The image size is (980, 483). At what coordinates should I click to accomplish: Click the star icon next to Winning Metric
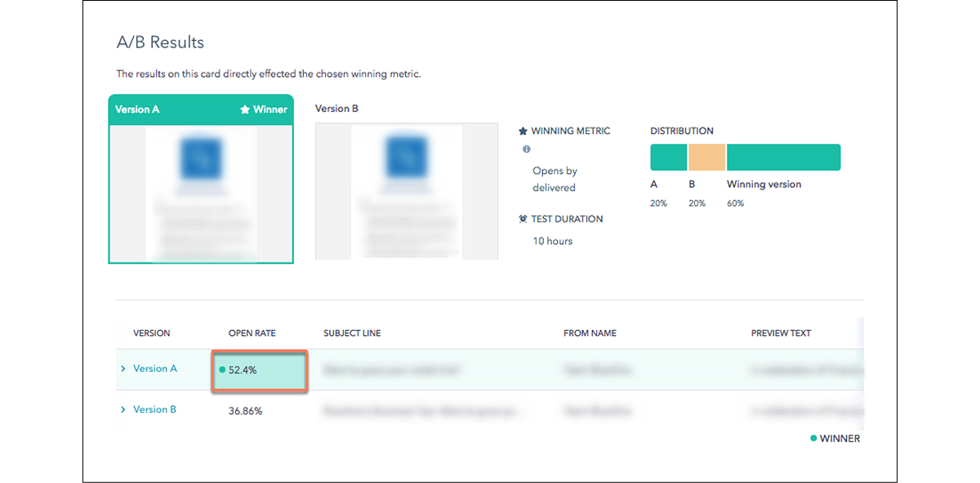(x=523, y=131)
